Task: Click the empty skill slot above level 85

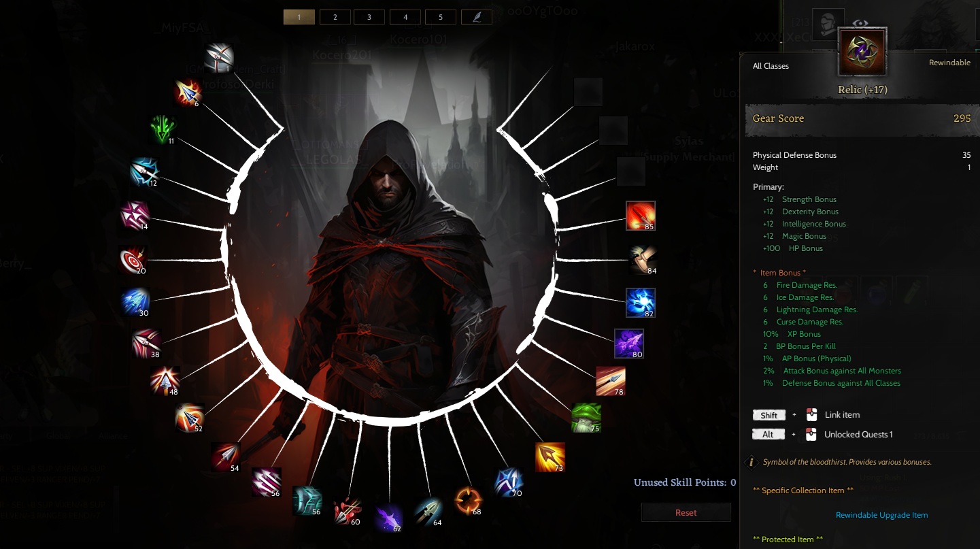Action: [x=630, y=171]
